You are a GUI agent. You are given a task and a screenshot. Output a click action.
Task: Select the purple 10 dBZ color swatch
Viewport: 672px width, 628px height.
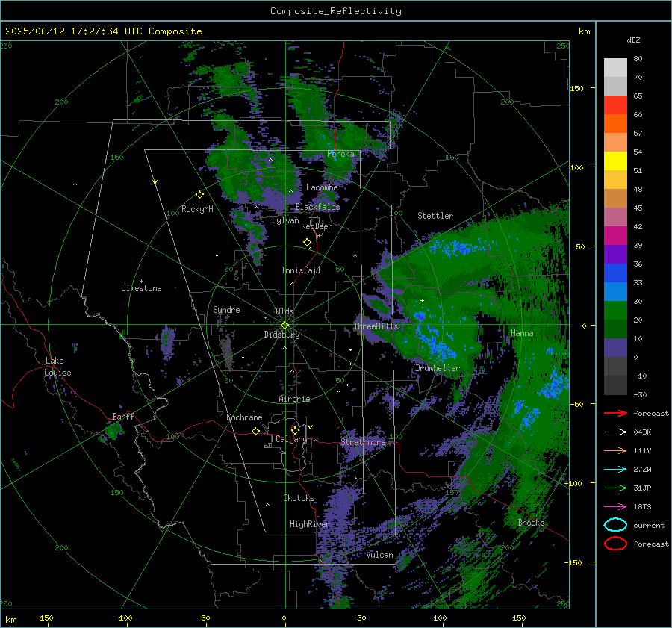[615, 347]
